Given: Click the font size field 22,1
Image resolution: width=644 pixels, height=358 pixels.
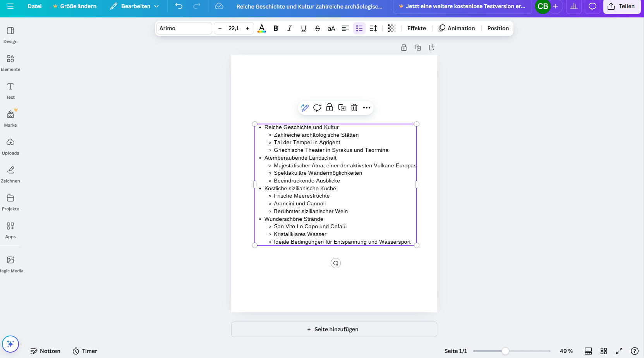Looking at the screenshot, I should point(234,28).
